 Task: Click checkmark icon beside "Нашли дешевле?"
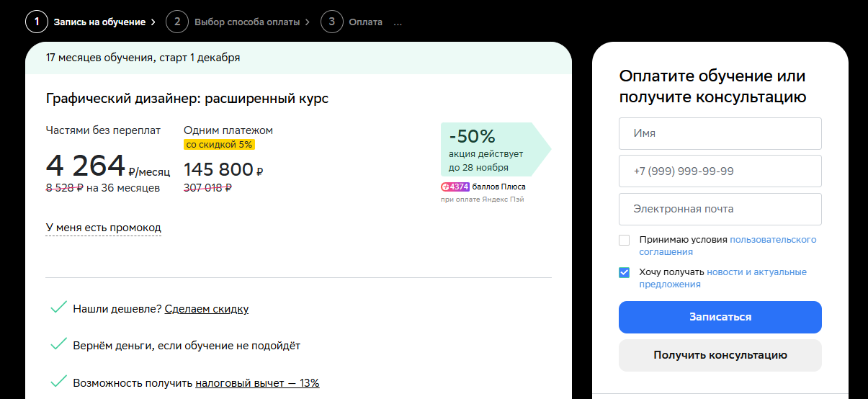pos(59,308)
